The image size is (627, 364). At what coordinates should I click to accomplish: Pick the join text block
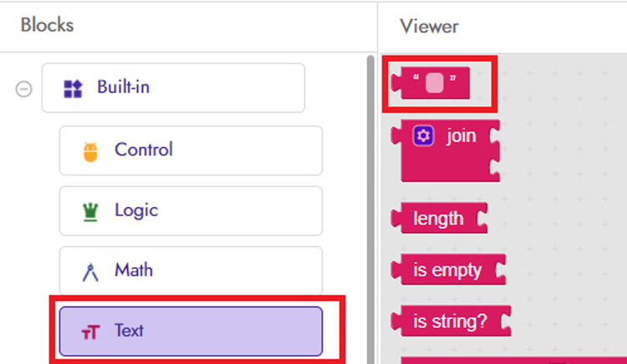click(461, 136)
